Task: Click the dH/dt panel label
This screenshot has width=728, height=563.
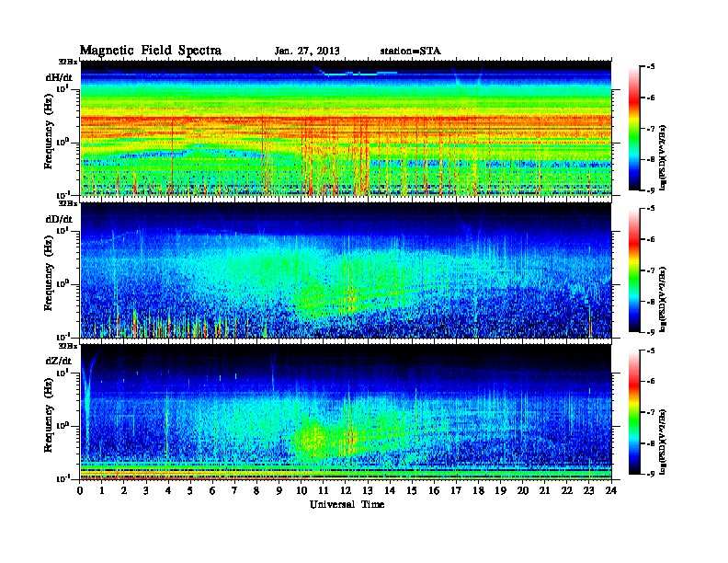Action: pos(60,77)
